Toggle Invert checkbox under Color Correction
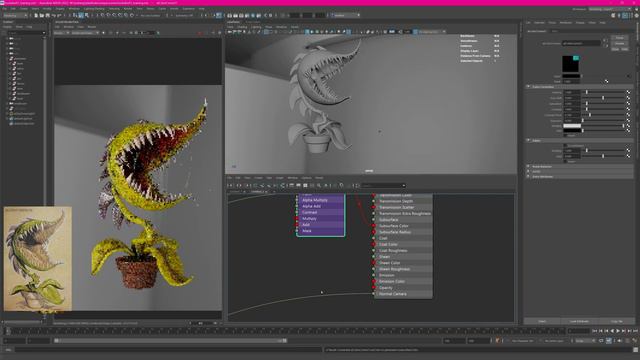640x360 pixels. pyautogui.click(x=565, y=136)
